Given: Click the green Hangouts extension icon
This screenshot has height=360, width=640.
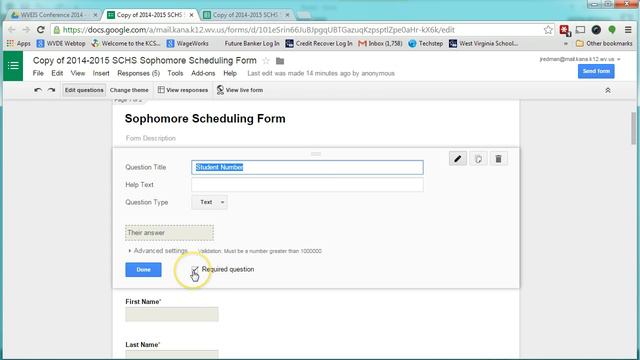Looking at the screenshot, I should coord(612,30).
